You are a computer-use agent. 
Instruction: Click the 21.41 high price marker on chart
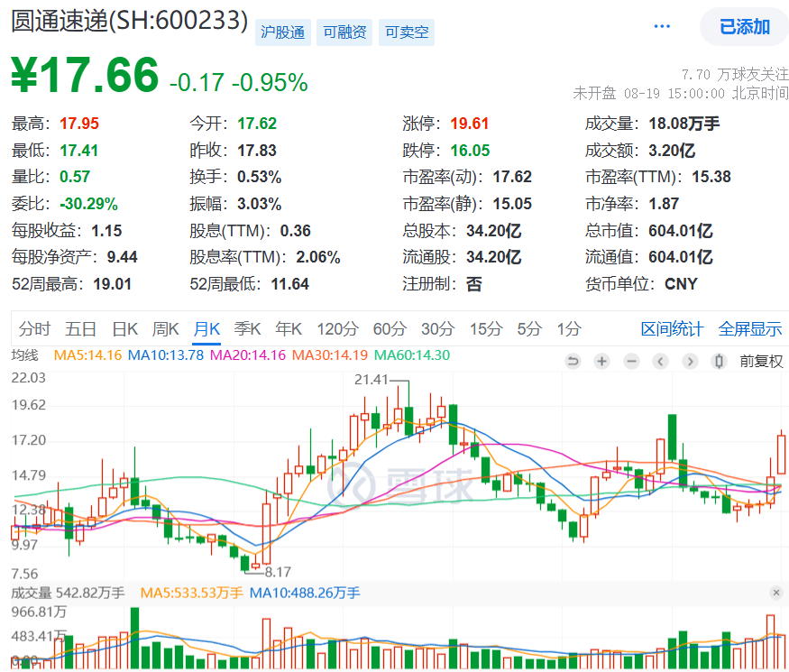click(x=372, y=380)
